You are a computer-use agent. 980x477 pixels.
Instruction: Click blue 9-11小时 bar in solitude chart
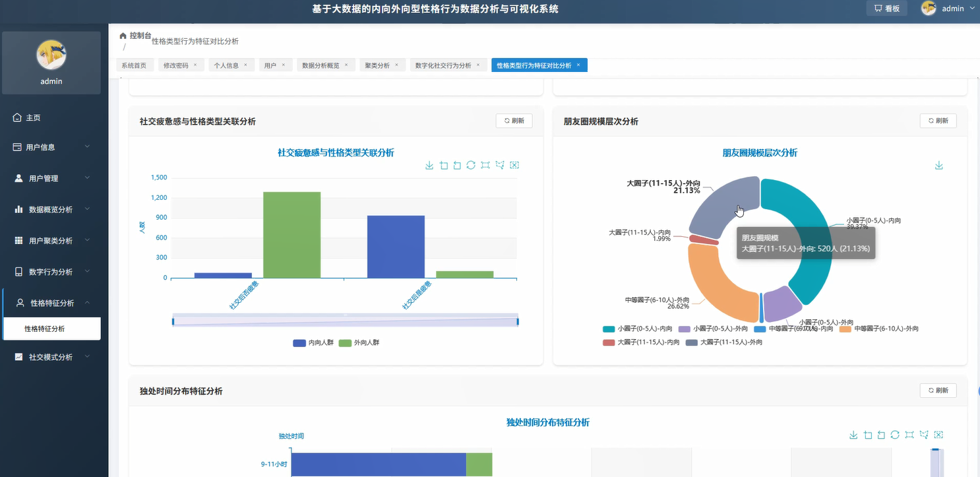pyautogui.click(x=379, y=464)
